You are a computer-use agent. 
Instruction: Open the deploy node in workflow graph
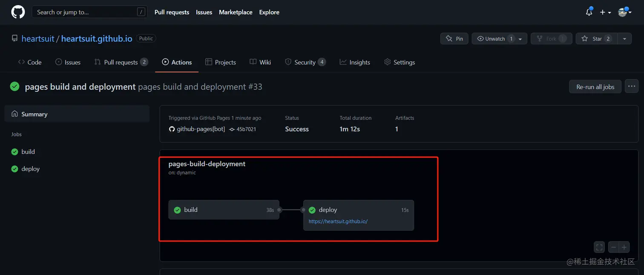point(359,215)
